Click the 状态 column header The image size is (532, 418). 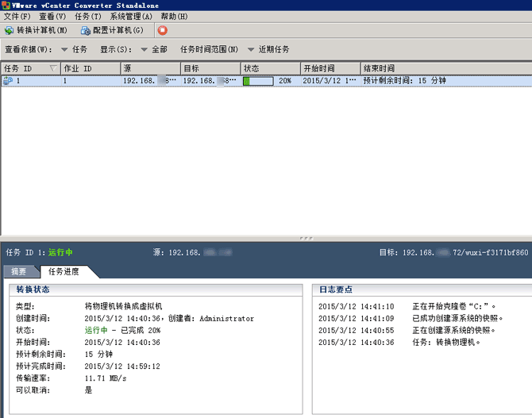(x=271, y=68)
